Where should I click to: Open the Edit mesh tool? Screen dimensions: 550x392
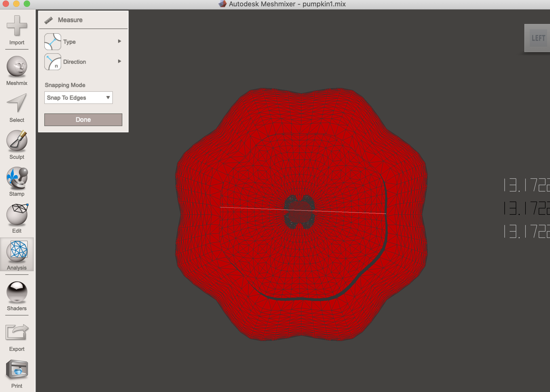click(17, 214)
